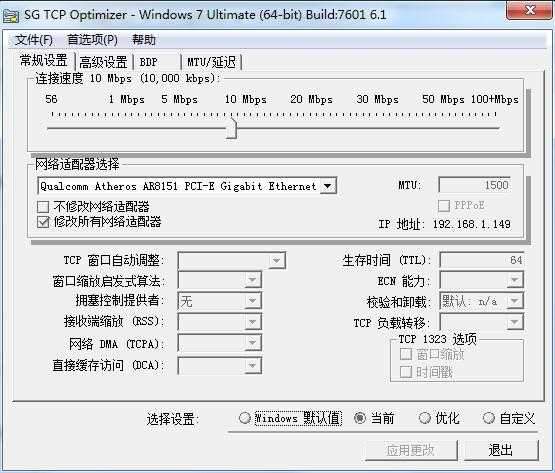The height and width of the screenshot is (473, 555).
Task: Click the 选择设置 label
Action: (173, 419)
